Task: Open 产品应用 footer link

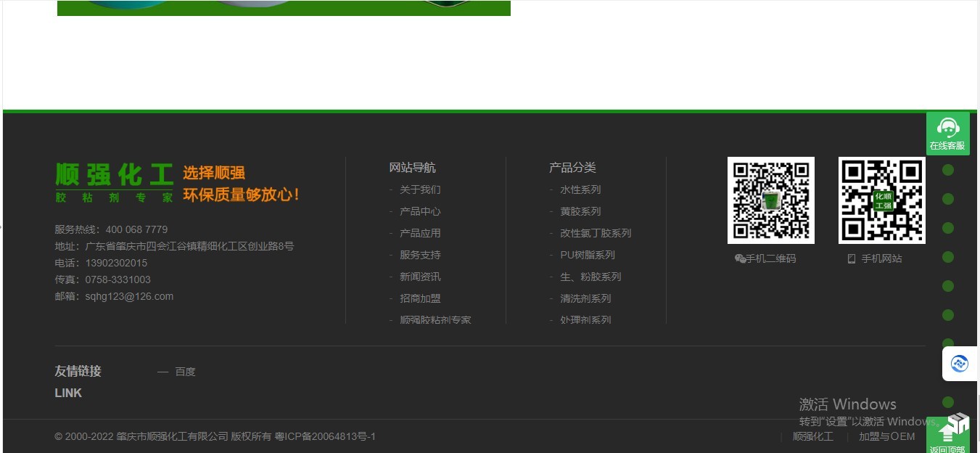Action: pyautogui.click(x=420, y=233)
